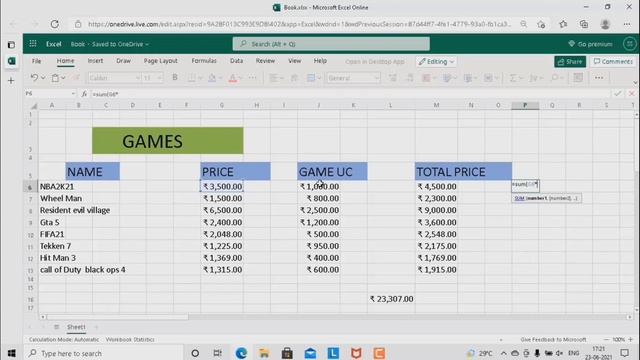Open the Edge browser on the taskbar
Viewport: 640px width, 360px height.
(241, 353)
